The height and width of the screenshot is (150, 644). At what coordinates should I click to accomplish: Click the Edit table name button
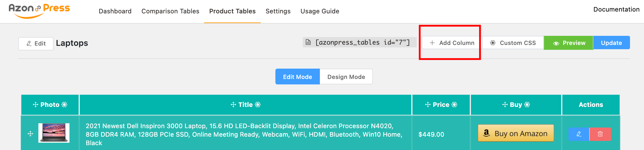pos(36,43)
